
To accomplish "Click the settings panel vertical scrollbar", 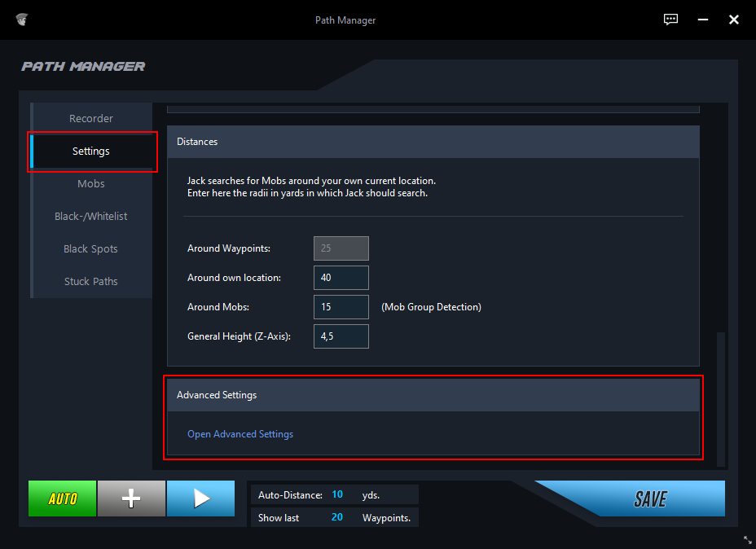I will 720,399.
